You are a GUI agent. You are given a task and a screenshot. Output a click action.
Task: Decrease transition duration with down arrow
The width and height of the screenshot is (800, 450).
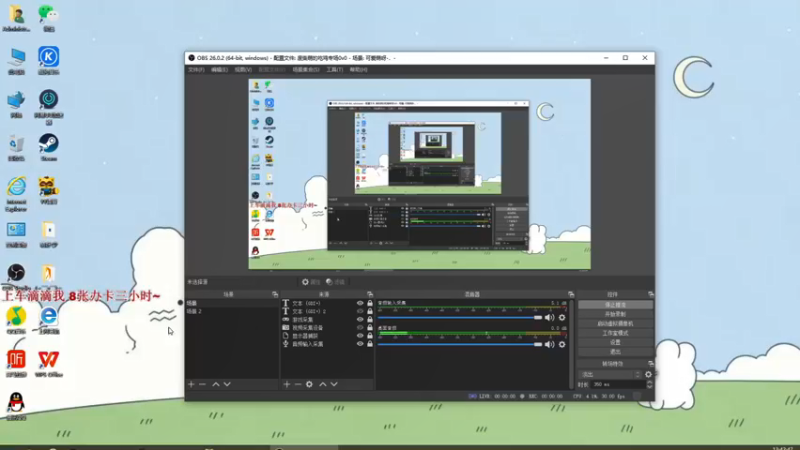point(649,387)
